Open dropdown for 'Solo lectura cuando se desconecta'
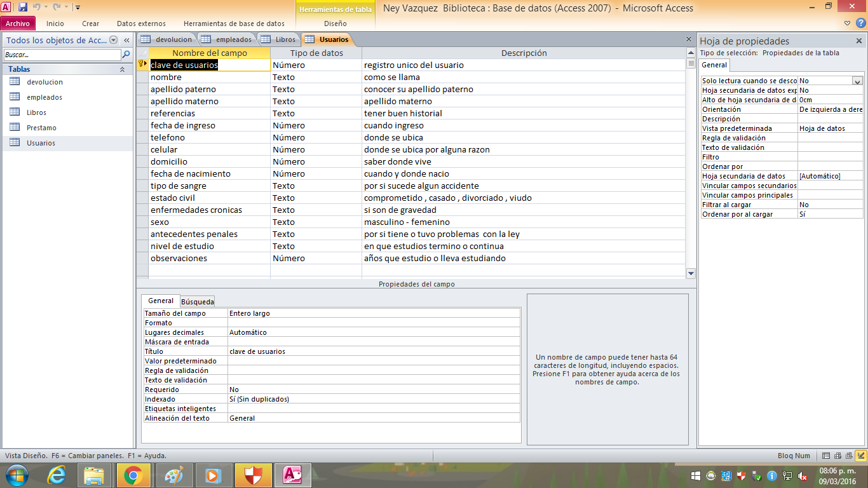The image size is (868, 488). pyautogui.click(x=857, y=81)
